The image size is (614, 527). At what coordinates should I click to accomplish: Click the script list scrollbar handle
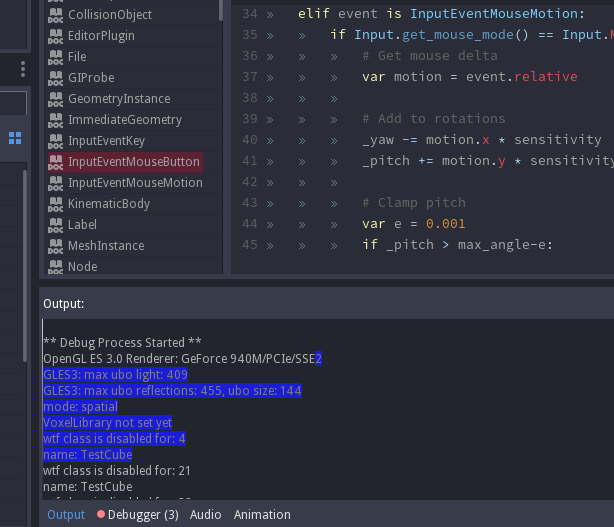(x=221, y=10)
